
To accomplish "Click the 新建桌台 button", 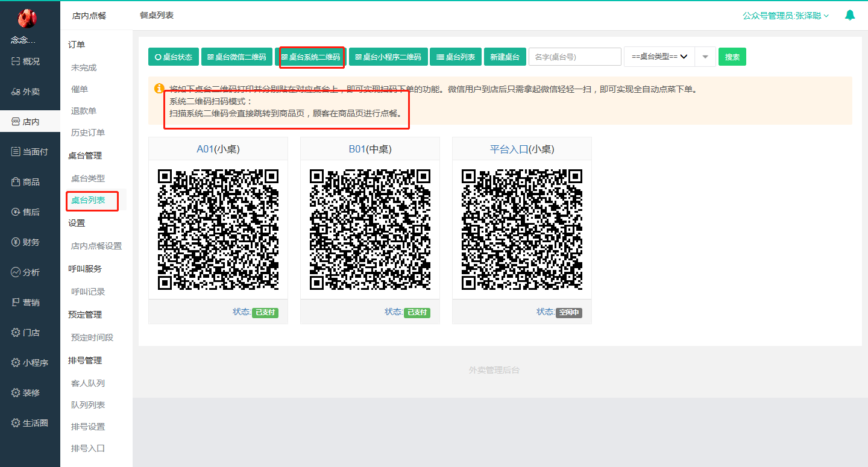I will 505,57.
